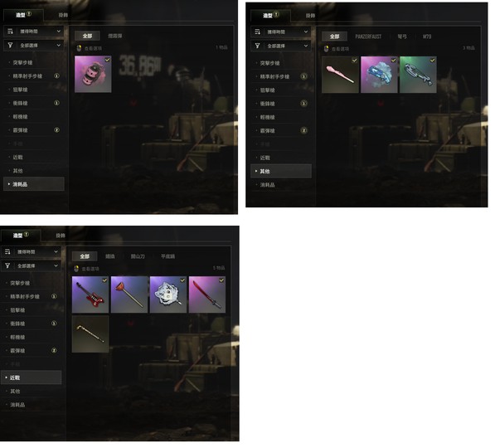
Task: Toggle checkmark on the M79 skin tile
Action: pyautogui.click(x=433, y=61)
